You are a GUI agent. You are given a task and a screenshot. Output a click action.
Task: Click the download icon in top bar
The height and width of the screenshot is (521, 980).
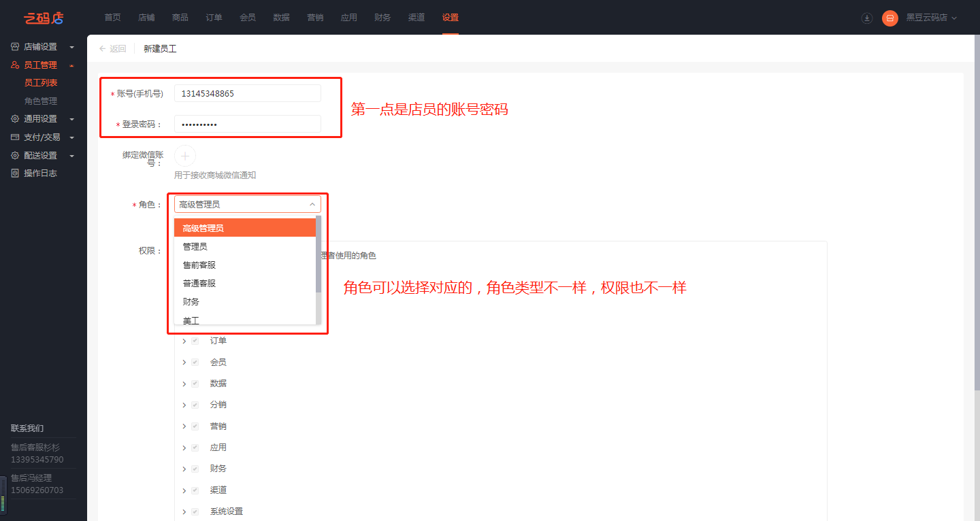[x=867, y=18]
